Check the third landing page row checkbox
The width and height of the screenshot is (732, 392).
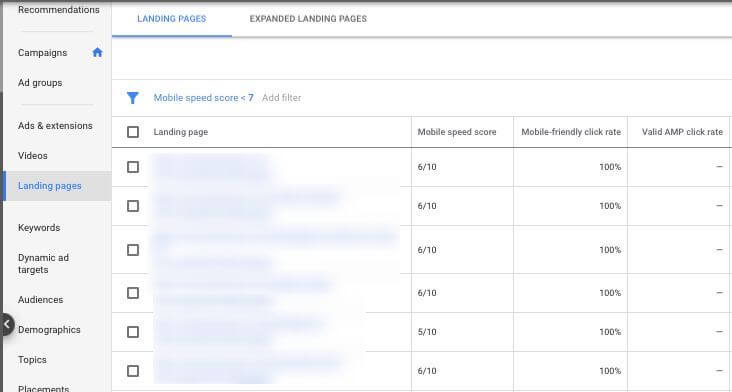click(x=133, y=250)
